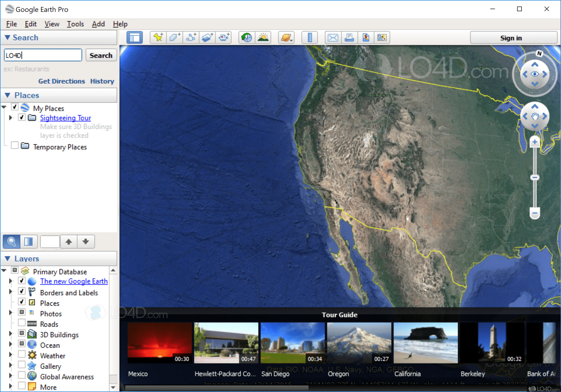Select the Add Polygon tool

tap(175, 37)
